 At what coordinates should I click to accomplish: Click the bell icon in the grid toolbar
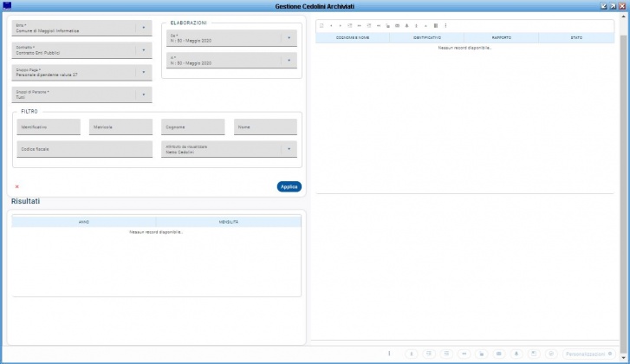click(406, 26)
